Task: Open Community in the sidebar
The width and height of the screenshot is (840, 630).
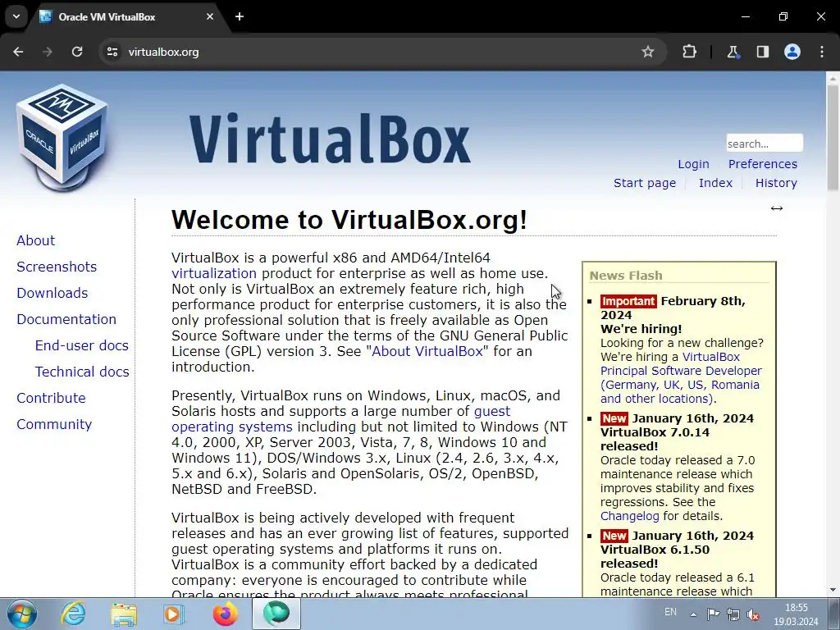Action: [x=54, y=424]
